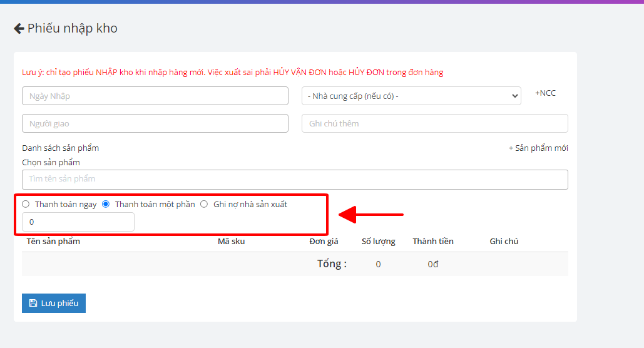Click the + Sản phẩm mới link
The width and height of the screenshot is (644, 348).
538,148
